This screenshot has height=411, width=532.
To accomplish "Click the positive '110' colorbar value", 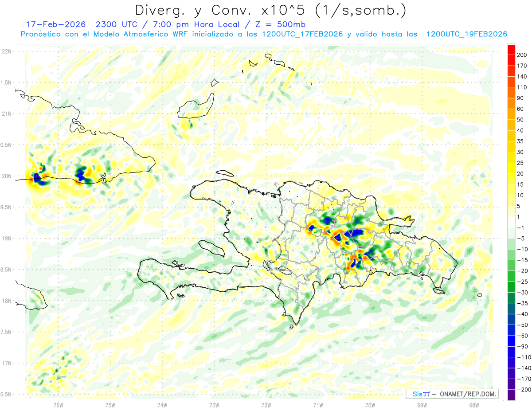I will pyautogui.click(x=523, y=87).
